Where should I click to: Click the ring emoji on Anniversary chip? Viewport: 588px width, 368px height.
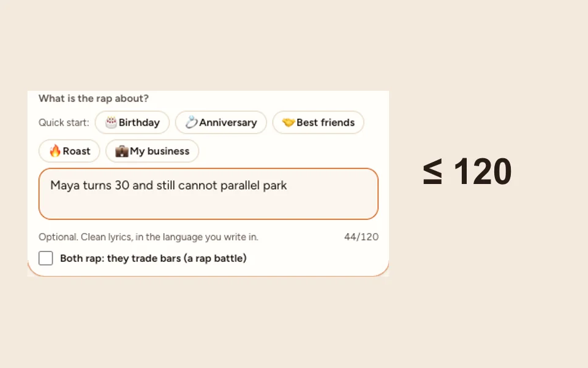coord(191,123)
